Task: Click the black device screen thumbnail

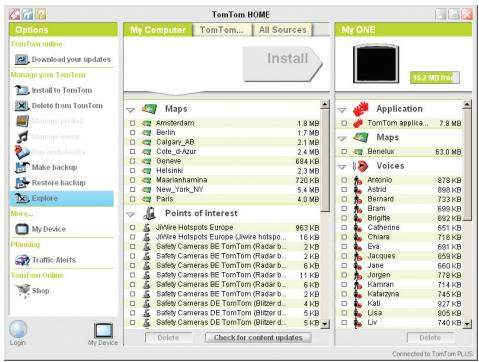Action: pos(376,63)
